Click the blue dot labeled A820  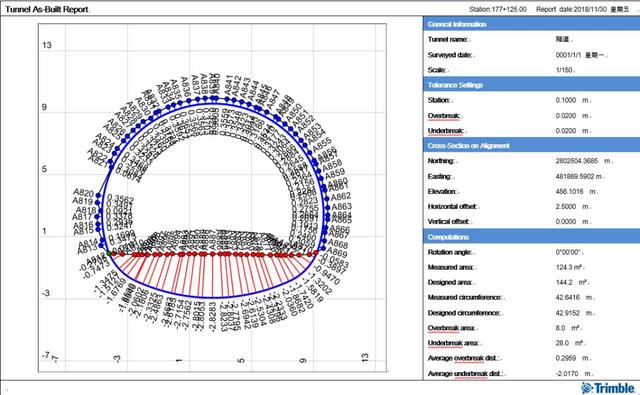click(x=98, y=195)
